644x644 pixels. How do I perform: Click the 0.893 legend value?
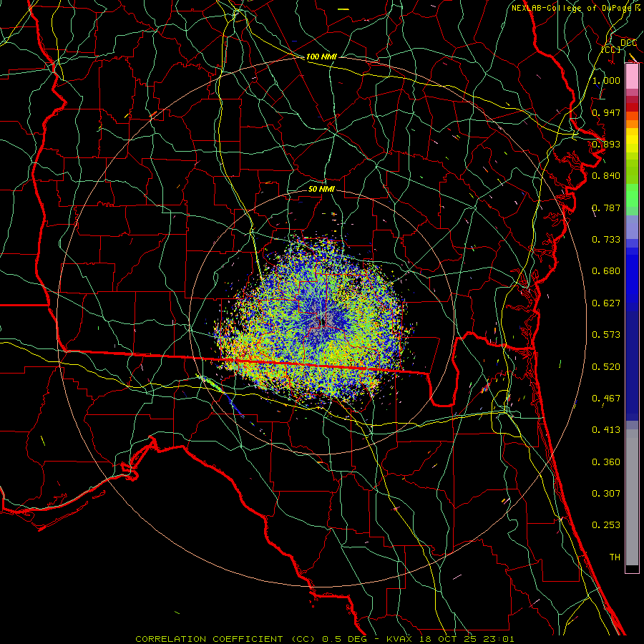point(606,144)
